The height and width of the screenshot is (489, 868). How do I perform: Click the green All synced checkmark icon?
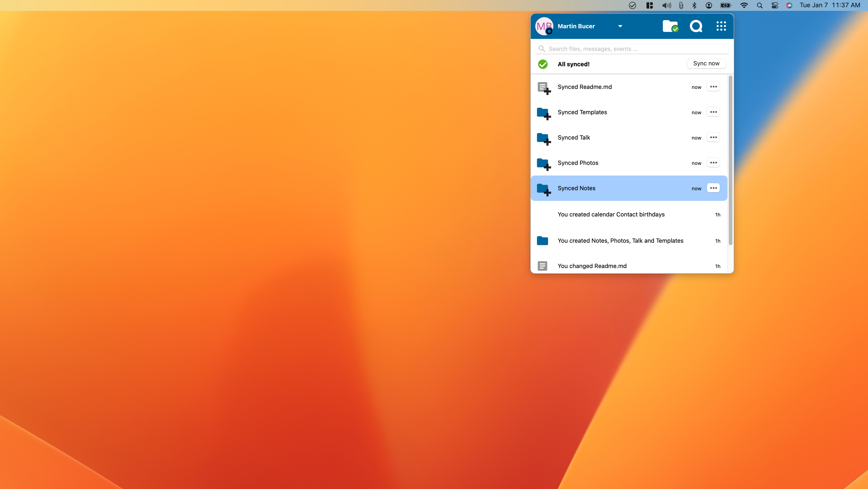click(x=542, y=64)
